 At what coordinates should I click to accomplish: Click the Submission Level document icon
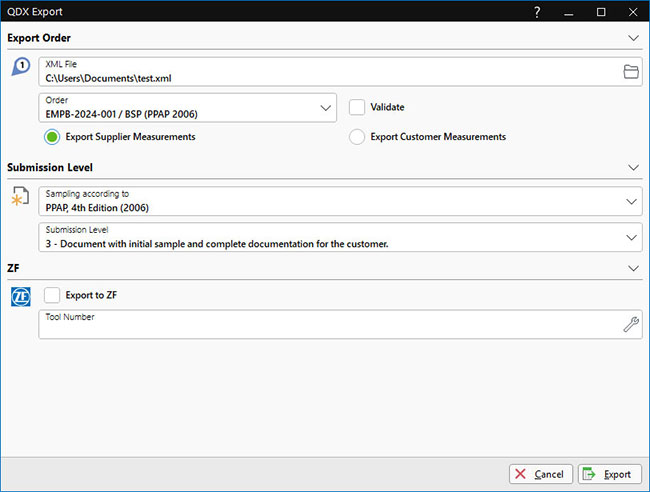pos(21,196)
